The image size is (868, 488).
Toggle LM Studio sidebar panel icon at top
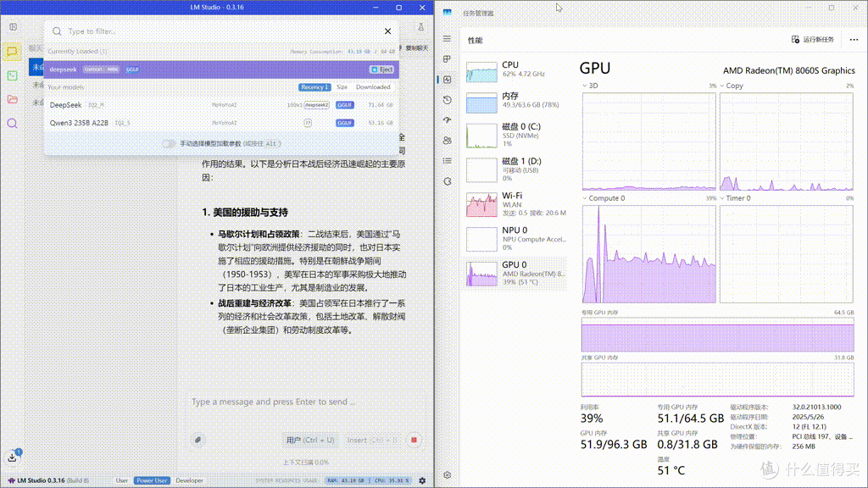(14, 26)
